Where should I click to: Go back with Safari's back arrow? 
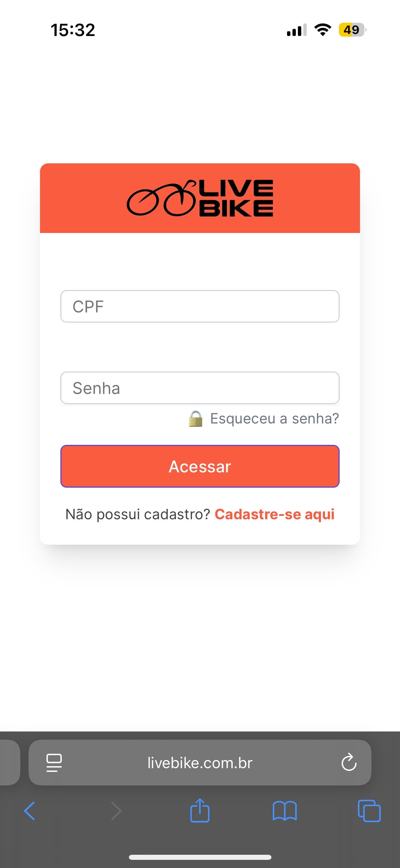(x=30, y=811)
